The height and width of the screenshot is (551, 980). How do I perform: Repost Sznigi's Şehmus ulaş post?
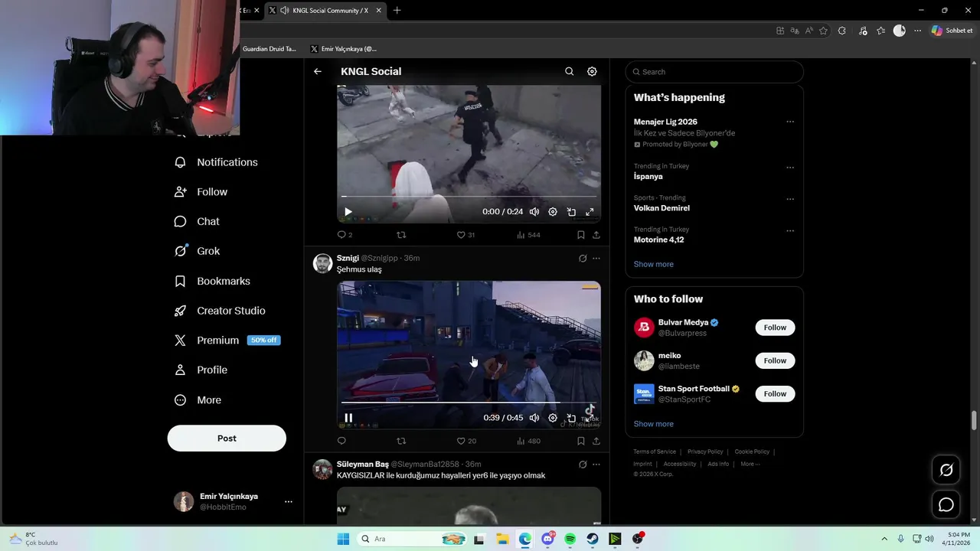401,441
